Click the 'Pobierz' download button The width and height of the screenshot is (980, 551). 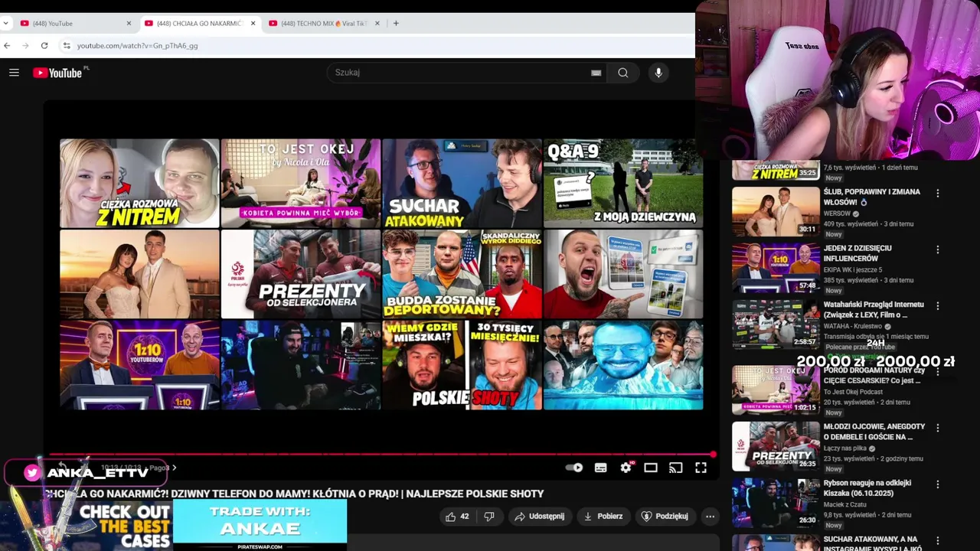(603, 517)
